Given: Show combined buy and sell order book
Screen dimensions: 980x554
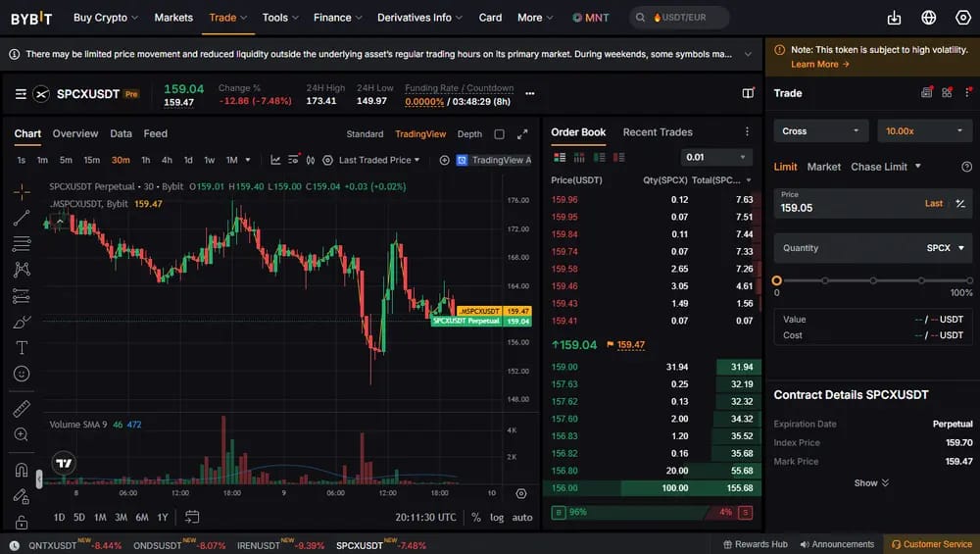Looking at the screenshot, I should [x=560, y=157].
